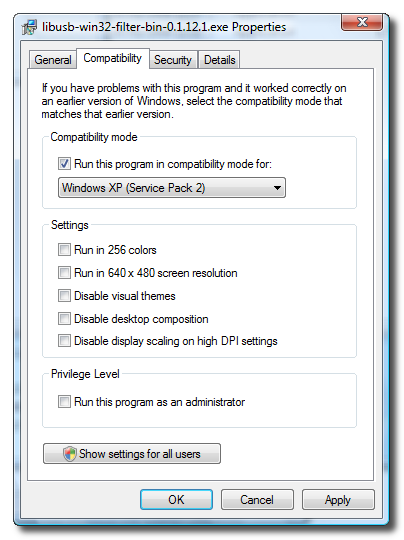Switch to the General tab
Viewport: 404px width, 540px height.
coord(53,60)
